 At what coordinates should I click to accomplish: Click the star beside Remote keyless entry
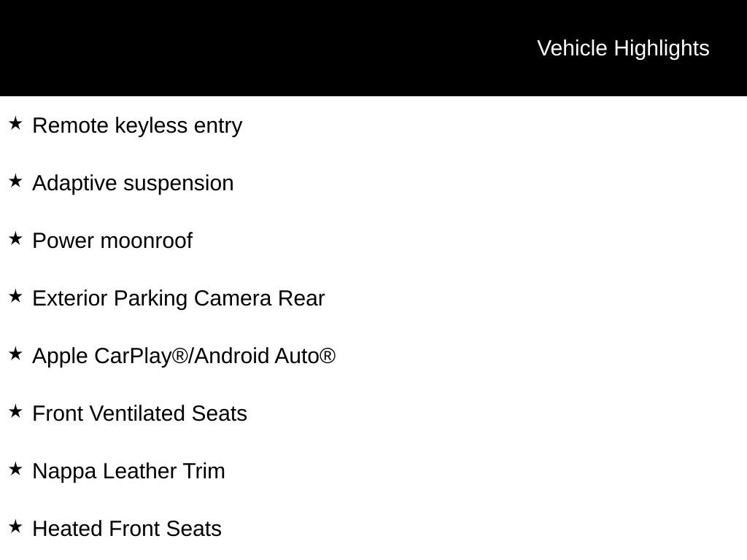click(x=15, y=123)
